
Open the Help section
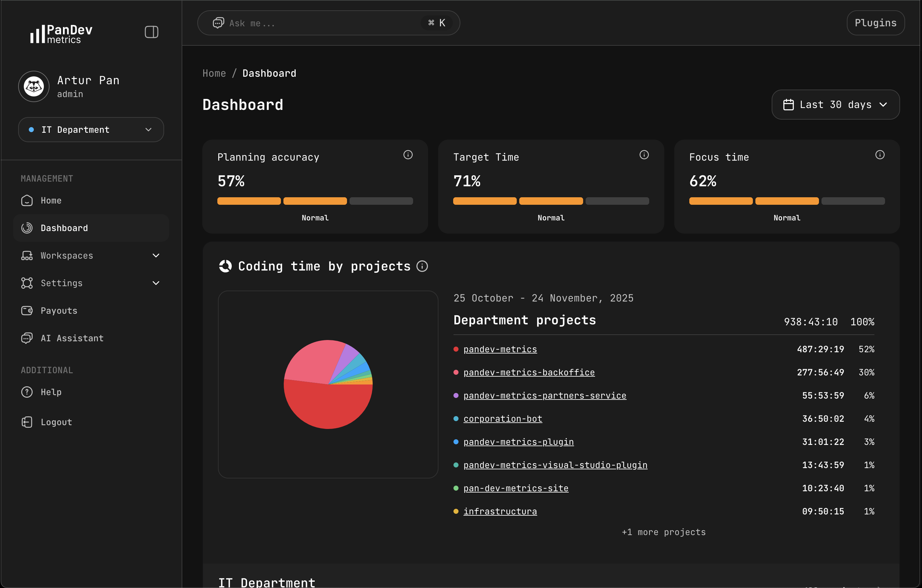pos(51,392)
